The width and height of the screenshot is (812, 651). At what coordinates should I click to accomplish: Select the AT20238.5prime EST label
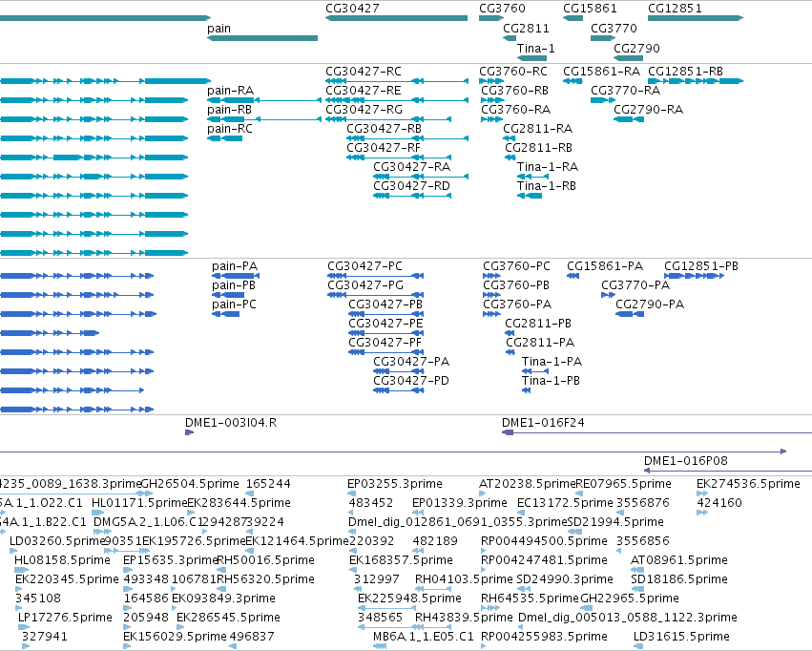527,484
